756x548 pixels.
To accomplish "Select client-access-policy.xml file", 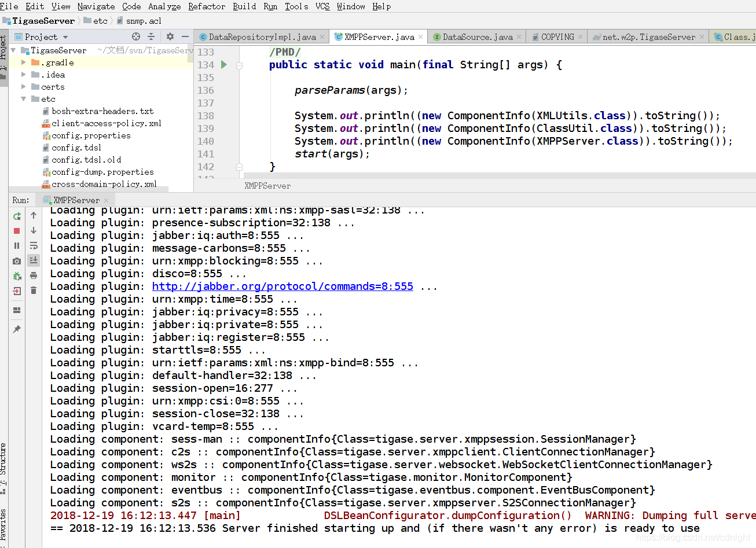I will (x=106, y=123).
